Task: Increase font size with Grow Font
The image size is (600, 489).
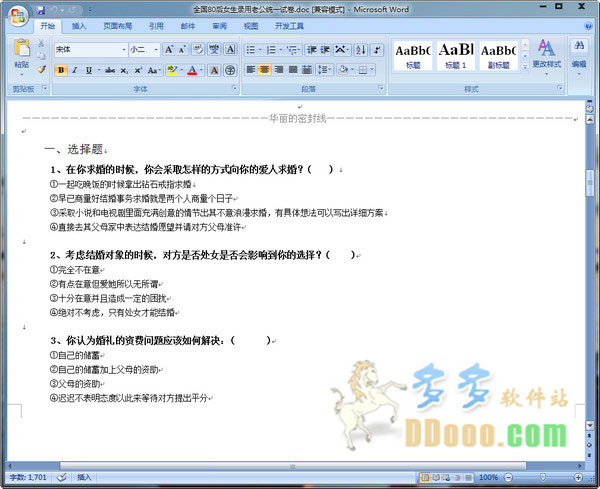Action: [168, 49]
